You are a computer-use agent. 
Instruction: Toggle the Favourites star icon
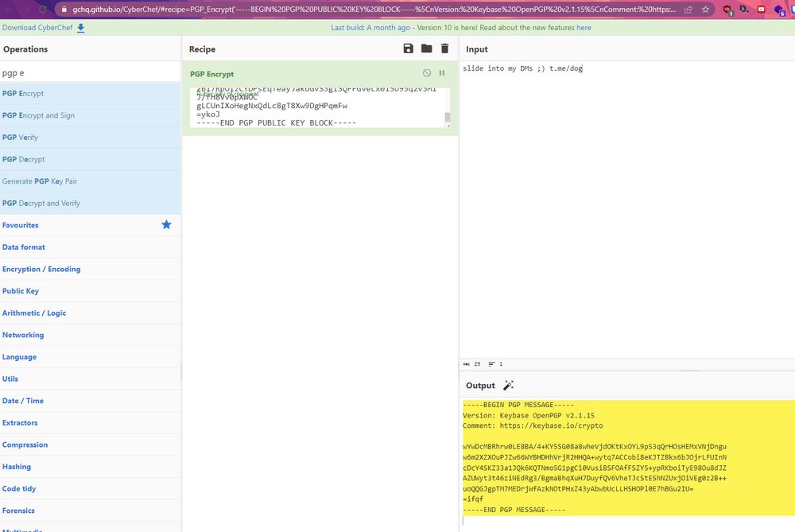point(166,225)
